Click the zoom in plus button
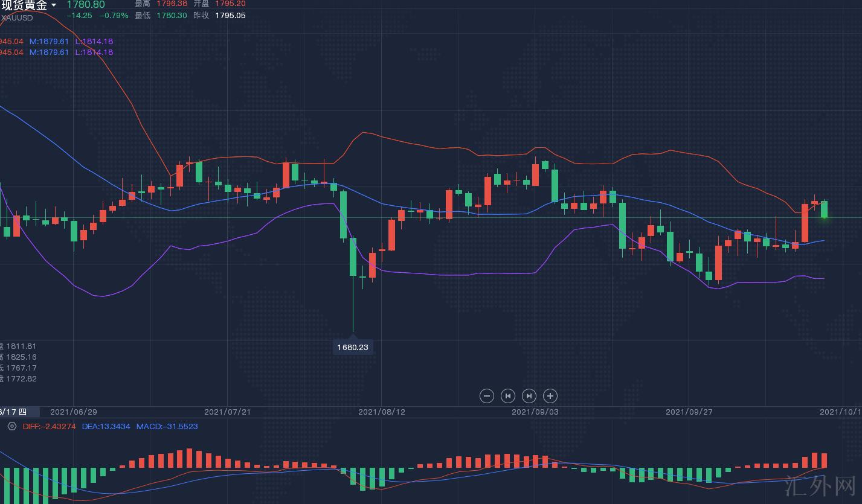The width and height of the screenshot is (862, 504). (550, 396)
